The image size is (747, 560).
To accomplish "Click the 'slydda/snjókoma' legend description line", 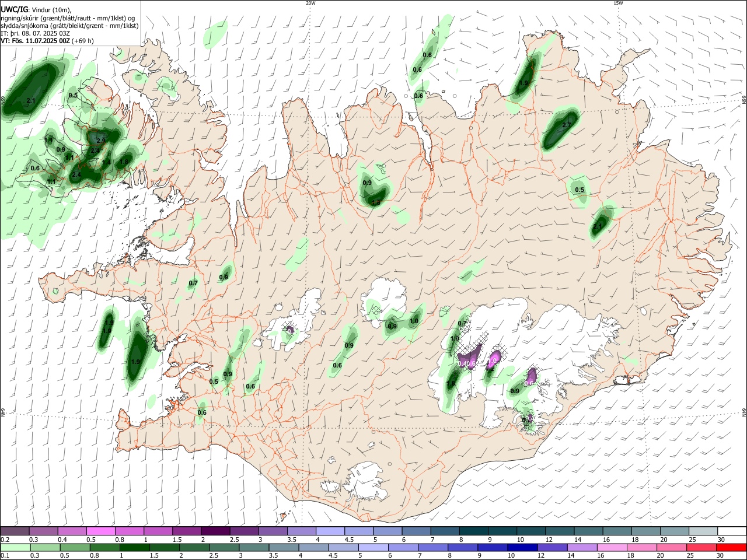I will tap(69, 26).
